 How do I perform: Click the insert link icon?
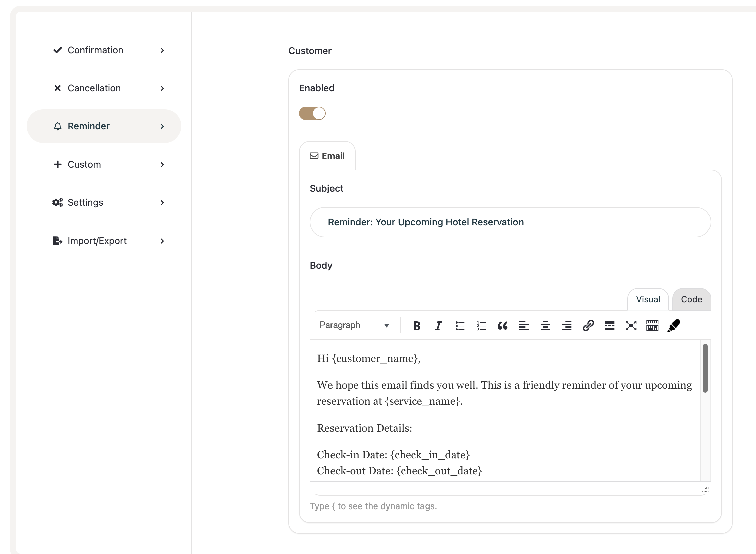pos(588,326)
